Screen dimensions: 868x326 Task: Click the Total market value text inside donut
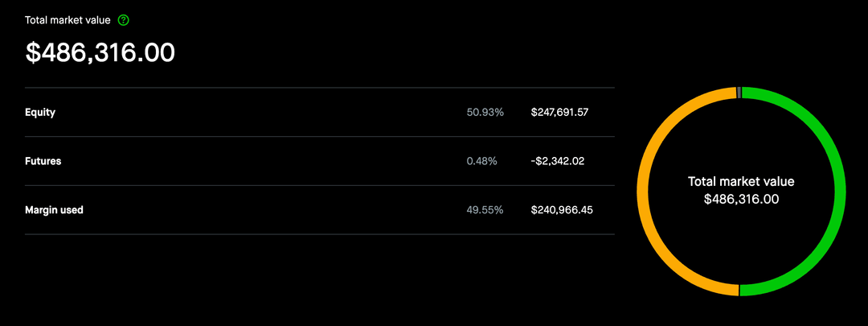coord(741,182)
